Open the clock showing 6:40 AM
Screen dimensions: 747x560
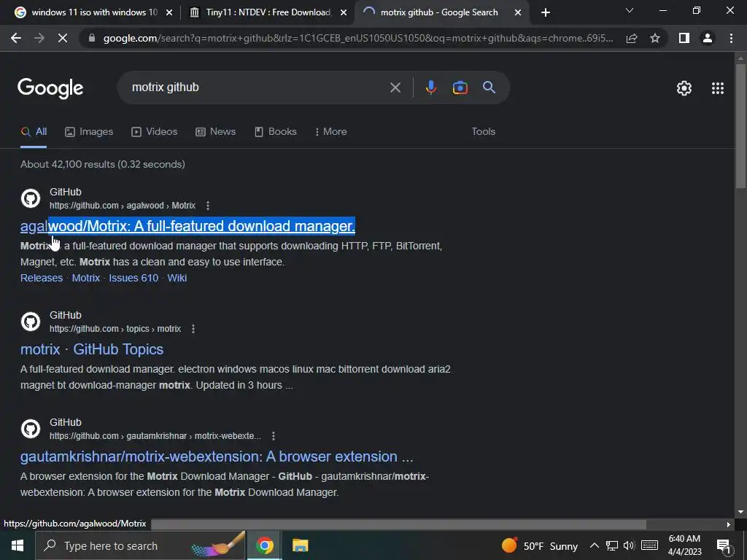tap(684, 545)
